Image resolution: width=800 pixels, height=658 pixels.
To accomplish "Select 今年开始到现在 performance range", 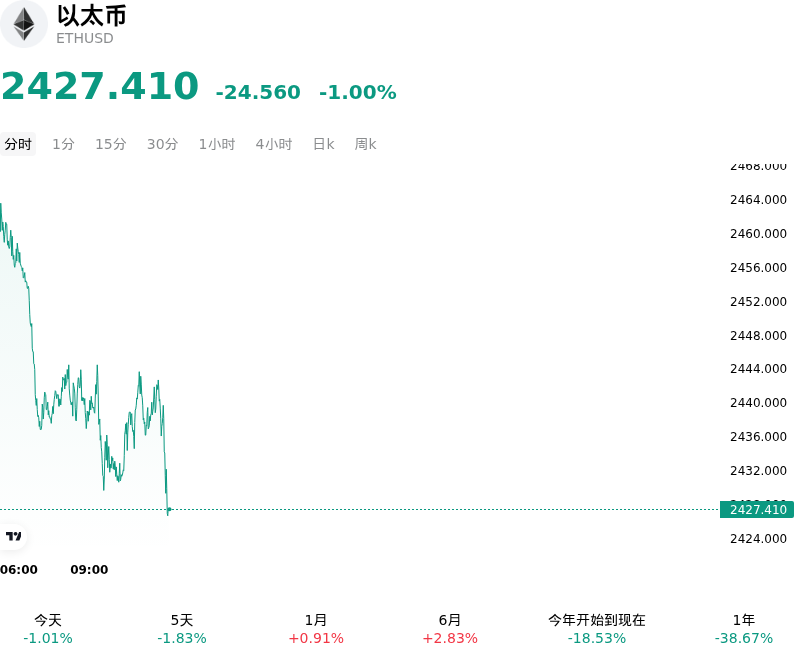I will tap(597, 629).
